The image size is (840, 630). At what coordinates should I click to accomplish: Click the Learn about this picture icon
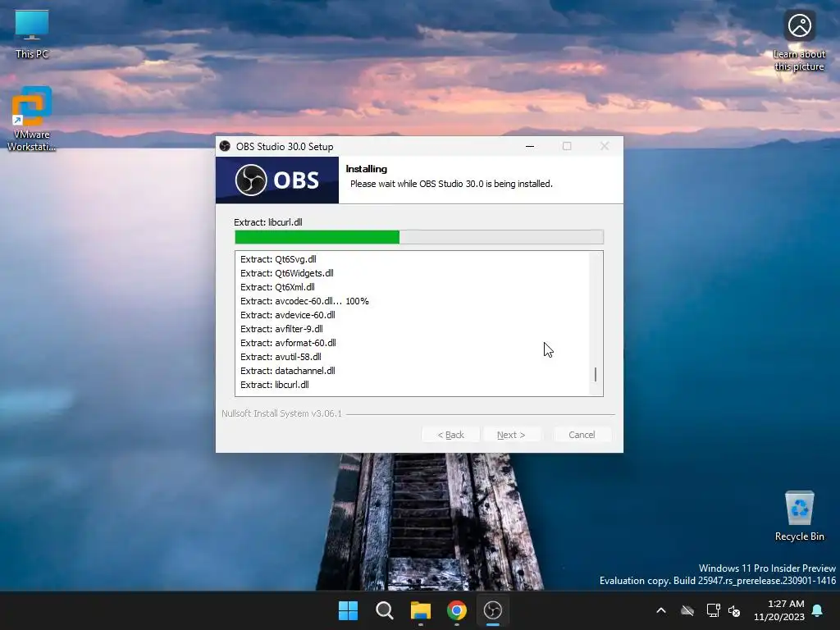(799, 41)
